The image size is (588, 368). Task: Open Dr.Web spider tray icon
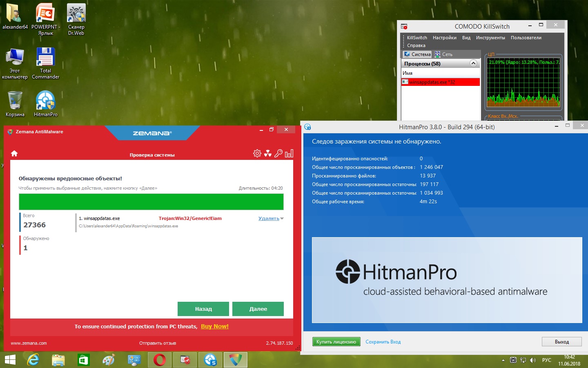point(513,360)
